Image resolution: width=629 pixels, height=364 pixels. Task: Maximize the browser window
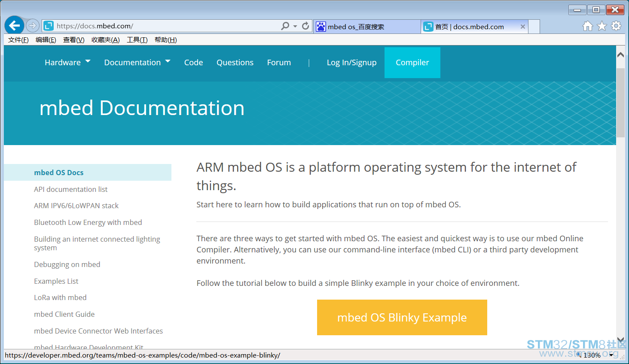596,10
